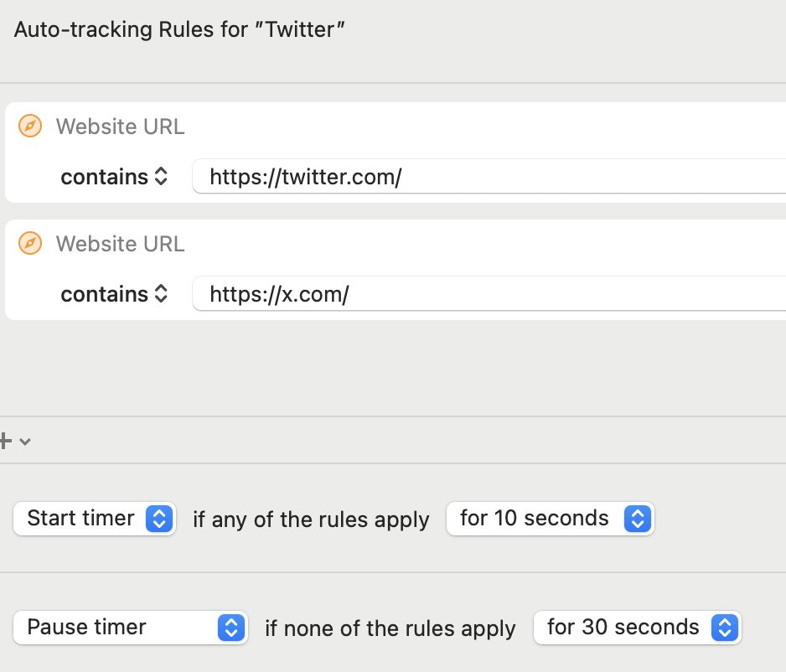This screenshot has width=786, height=672.
Task: Click the blue arrows on the Pause timer popup
Action: [231, 628]
